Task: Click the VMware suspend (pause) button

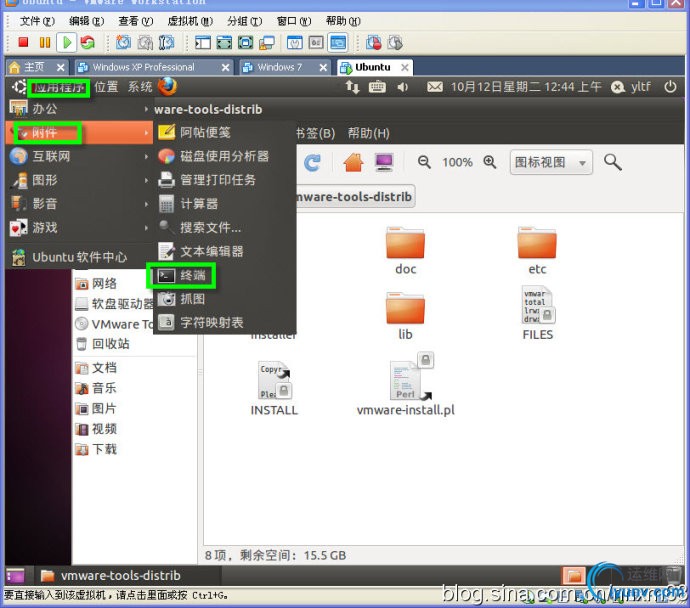Action: coord(44,42)
